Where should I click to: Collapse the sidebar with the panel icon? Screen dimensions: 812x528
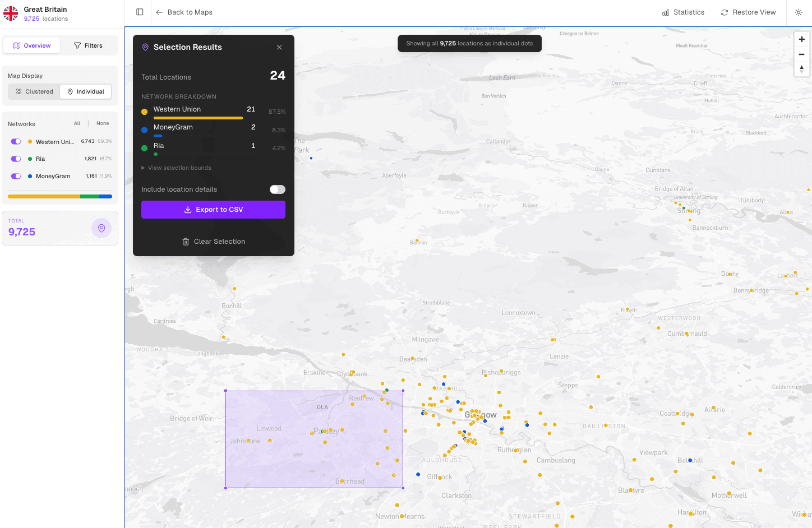[x=139, y=12]
